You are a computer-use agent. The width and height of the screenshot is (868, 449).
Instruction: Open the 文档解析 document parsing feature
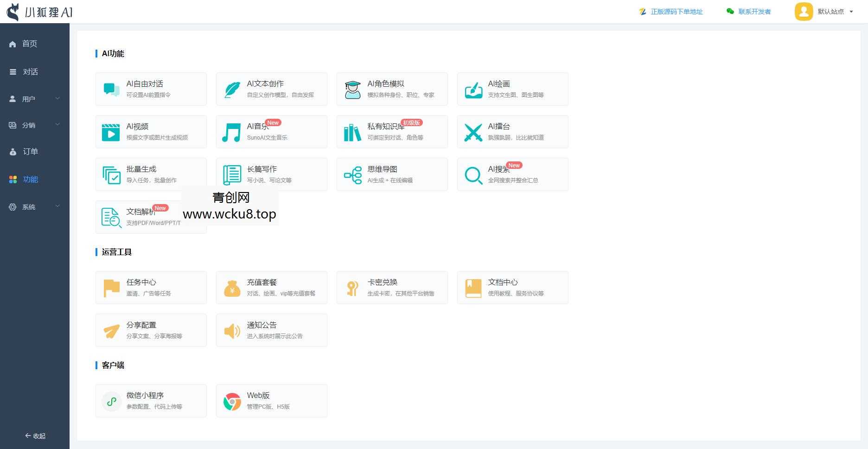pos(151,217)
